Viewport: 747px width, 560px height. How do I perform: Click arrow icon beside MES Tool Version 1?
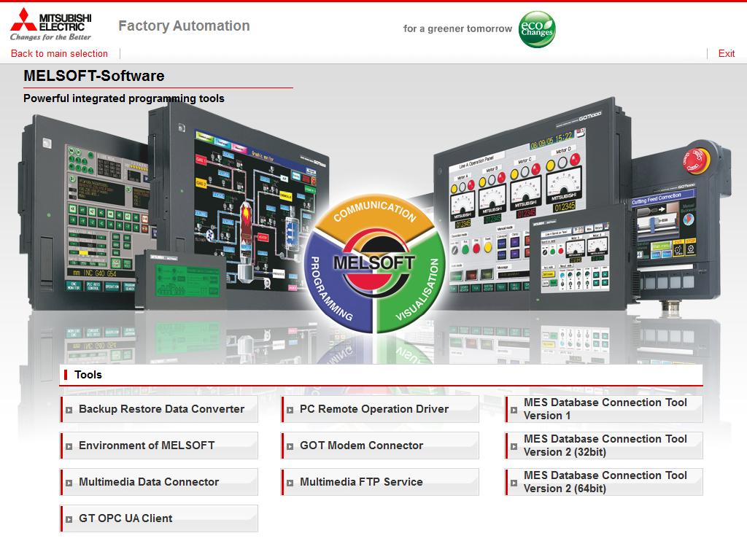[x=514, y=410]
